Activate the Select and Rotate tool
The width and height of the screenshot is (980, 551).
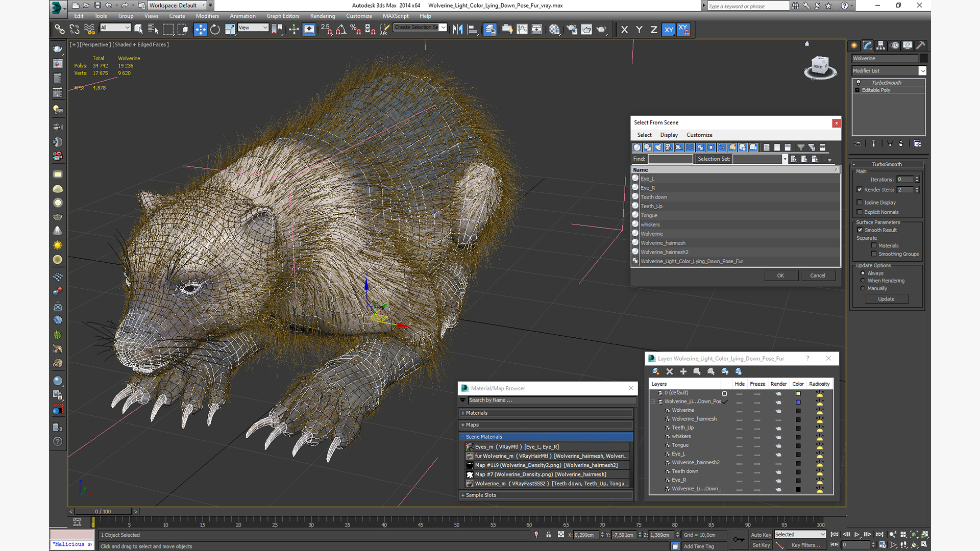215,30
